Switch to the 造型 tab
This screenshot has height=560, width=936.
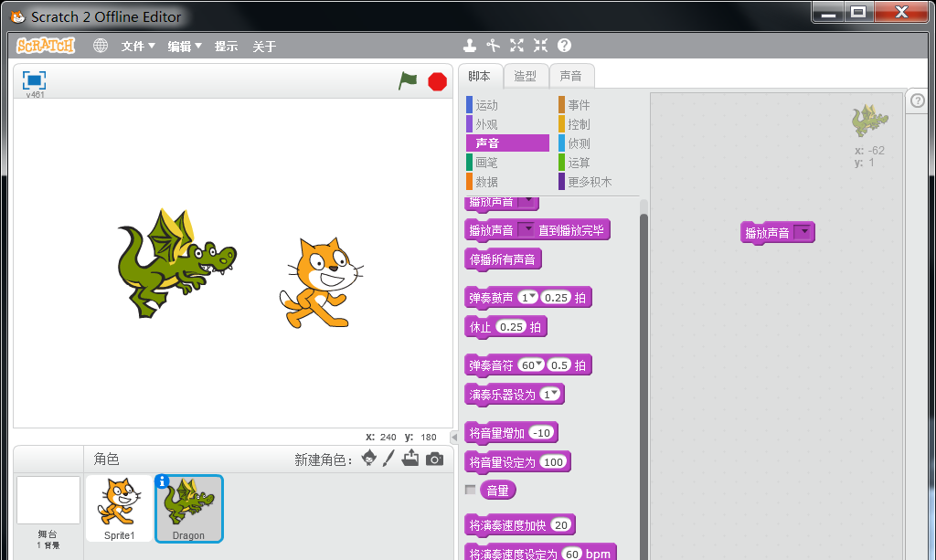526,76
